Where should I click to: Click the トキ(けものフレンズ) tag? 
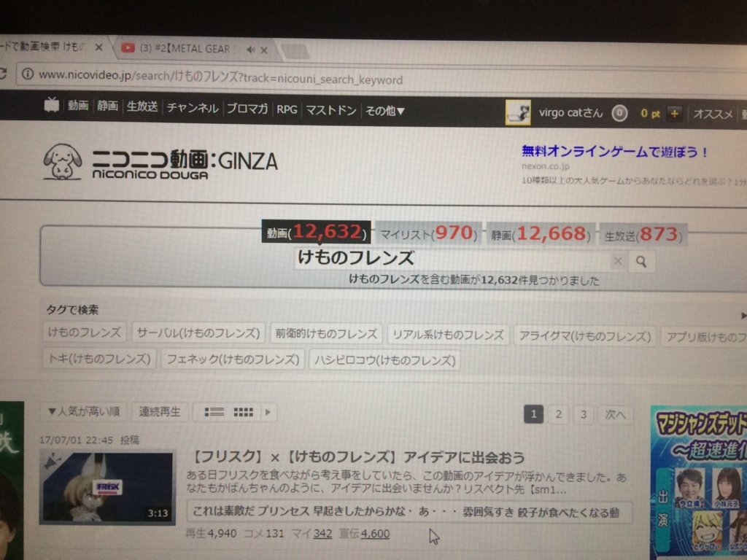99,359
